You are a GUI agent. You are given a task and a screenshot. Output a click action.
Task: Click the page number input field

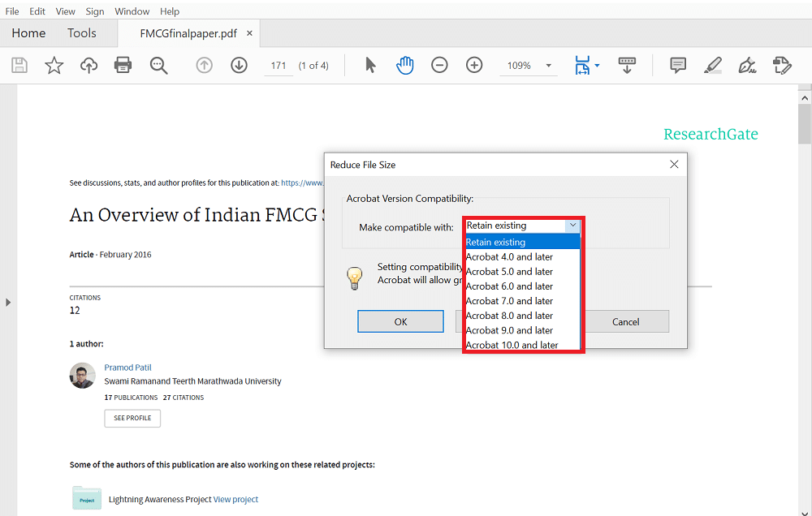(279, 66)
